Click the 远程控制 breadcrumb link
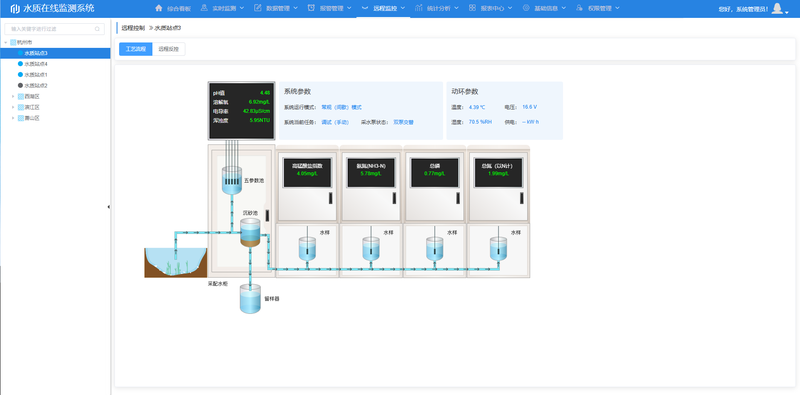 point(133,28)
